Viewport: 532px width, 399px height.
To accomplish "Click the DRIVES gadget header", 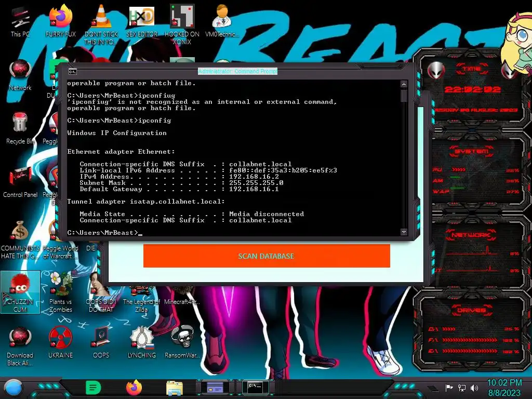I will 471,310.
